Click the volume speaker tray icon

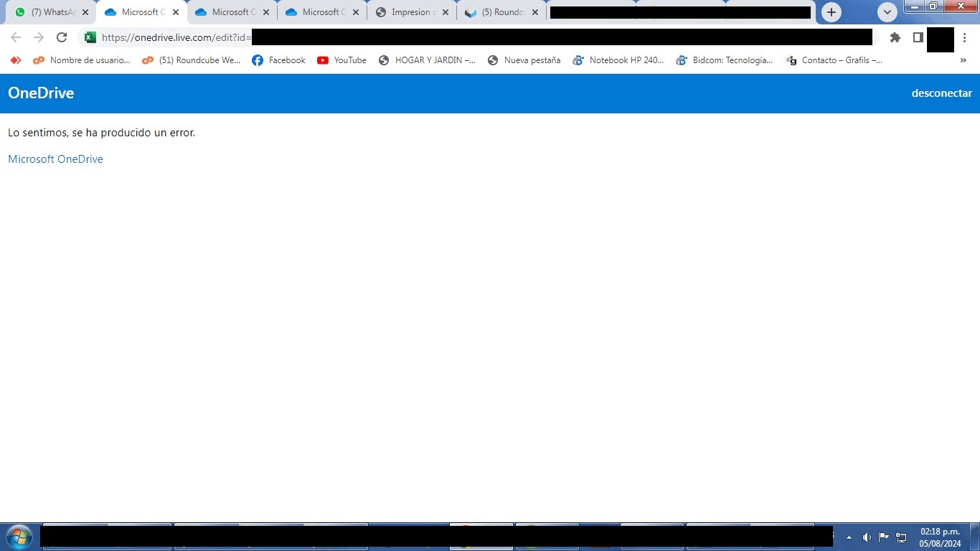pos(867,537)
